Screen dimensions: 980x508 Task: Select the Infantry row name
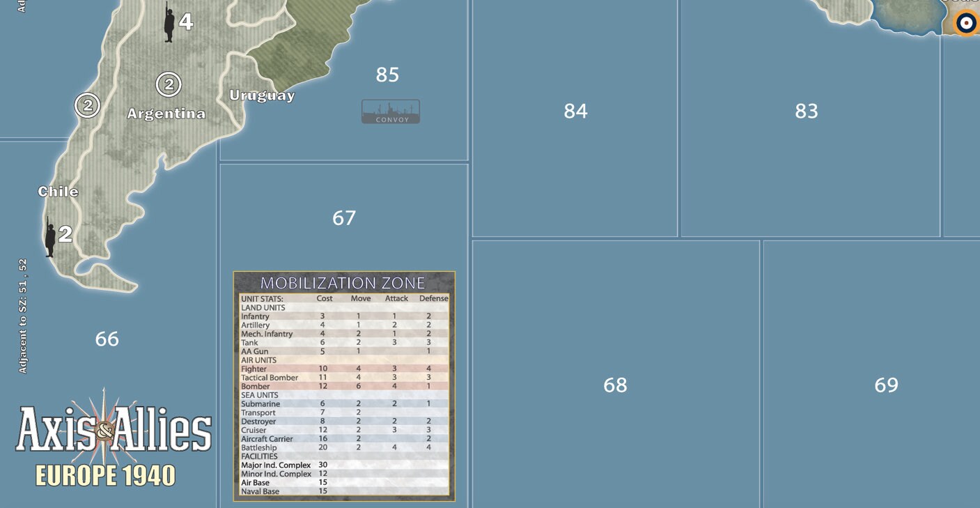point(255,316)
